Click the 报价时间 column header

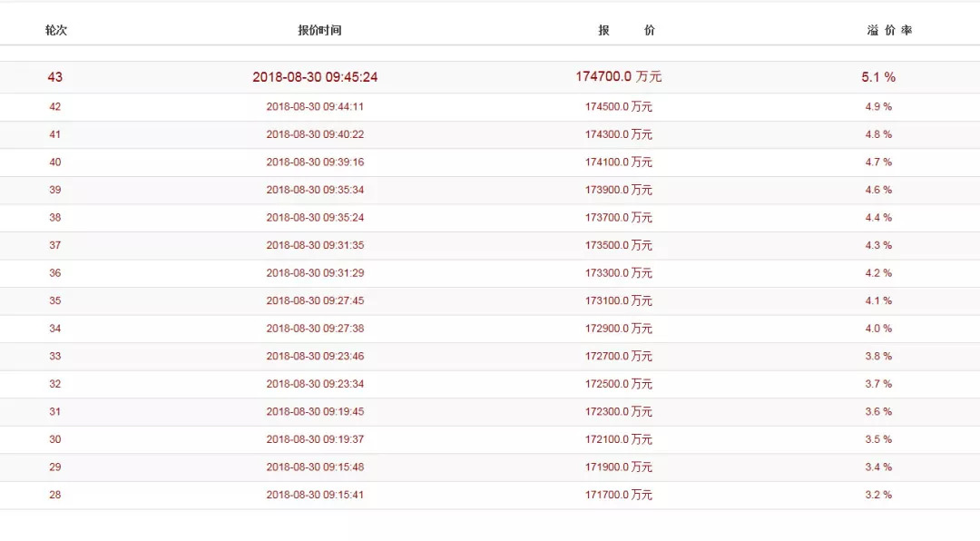[319, 30]
